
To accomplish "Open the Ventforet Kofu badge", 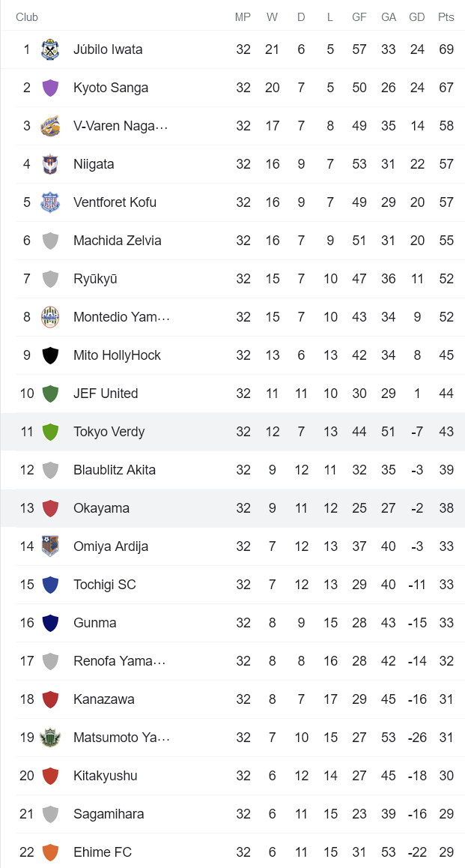I will click(49, 202).
